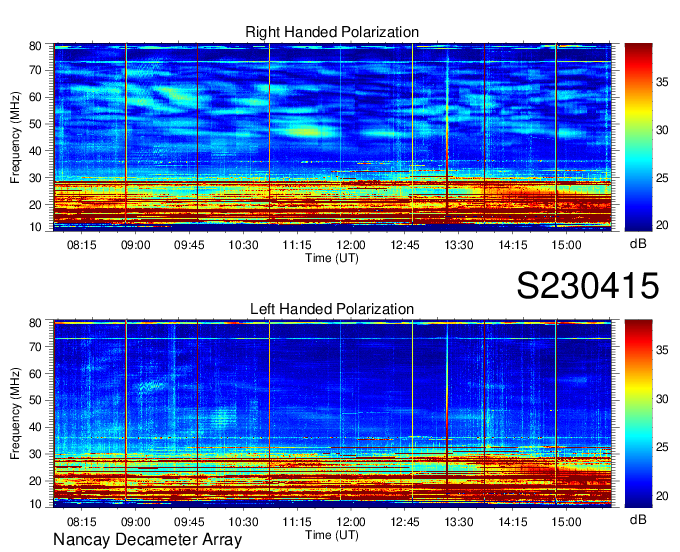Viewport: 680px width, 552px height.
Task: Click the 60 frequency tick on bottom plot
Action: pyautogui.click(x=35, y=374)
